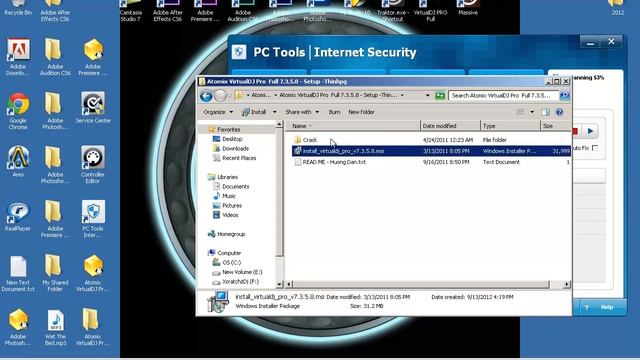The height and width of the screenshot is (360, 640).
Task: Change view icon in Explorer toolbar
Action: (520, 112)
